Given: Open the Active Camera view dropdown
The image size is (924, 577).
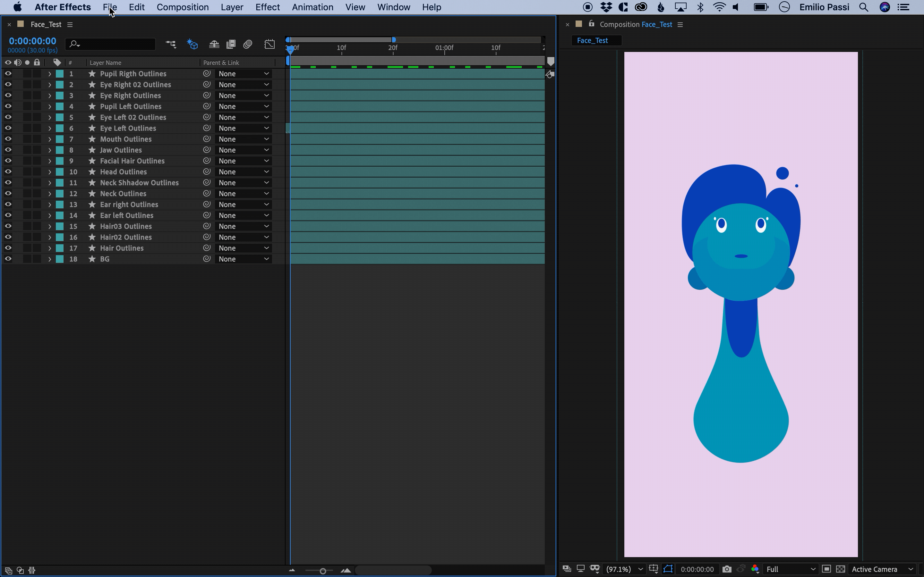Looking at the screenshot, I should (882, 569).
